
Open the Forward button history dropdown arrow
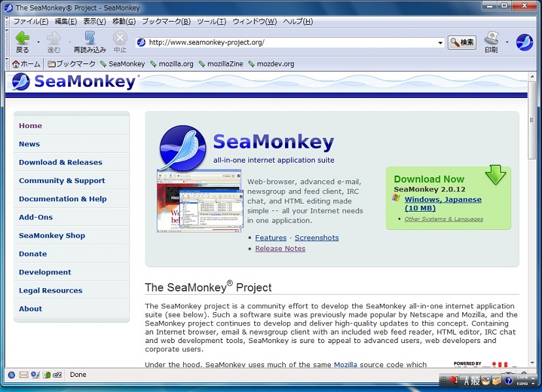click(69, 42)
